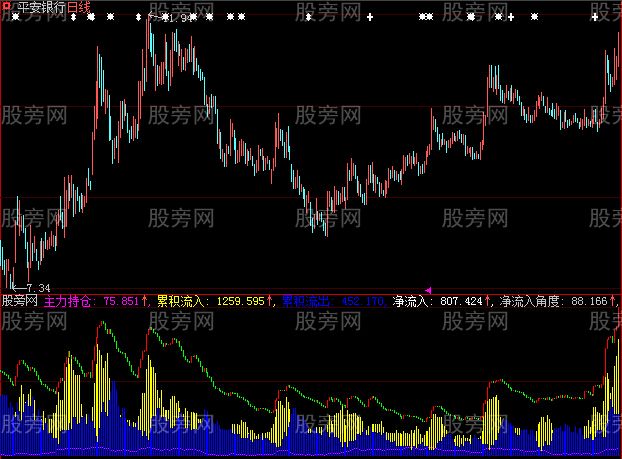Open the 日线 period selector
Screen dimensions: 622x459
pos(80,7)
